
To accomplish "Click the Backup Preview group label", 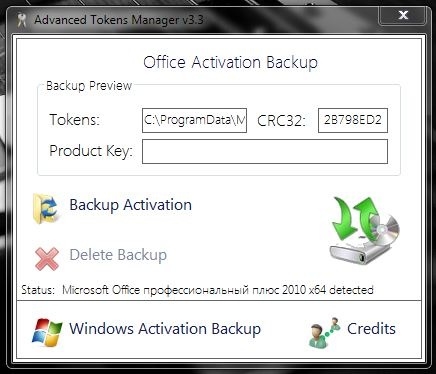I will click(x=89, y=86).
